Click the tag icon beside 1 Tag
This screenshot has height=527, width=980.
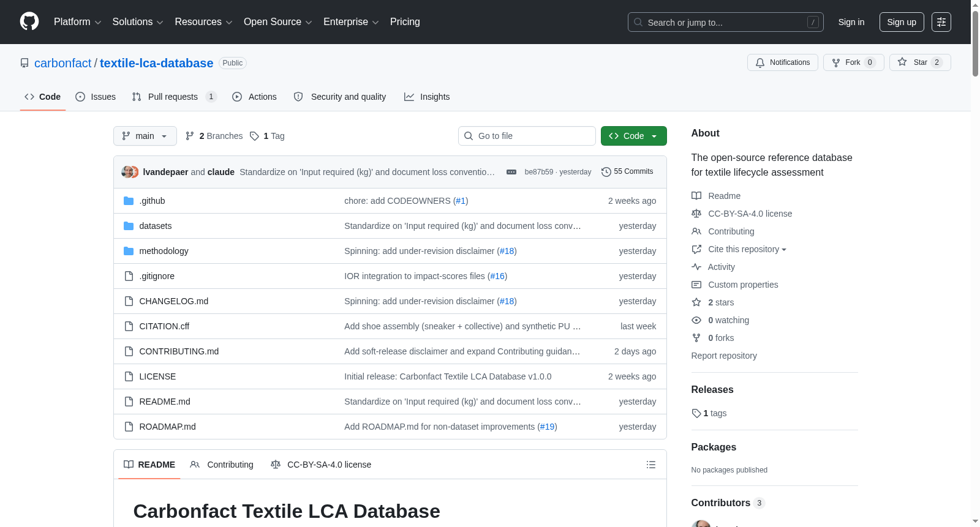point(254,136)
